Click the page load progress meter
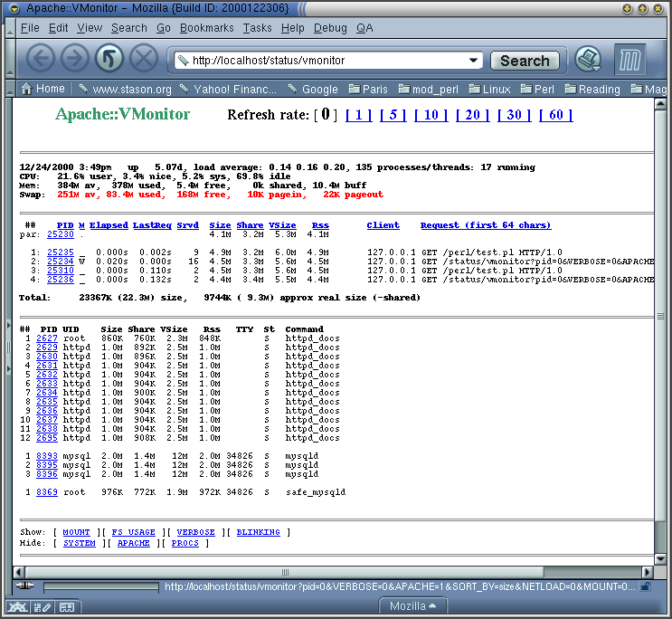Image resolution: width=672 pixels, height=619 pixels. tap(100, 586)
